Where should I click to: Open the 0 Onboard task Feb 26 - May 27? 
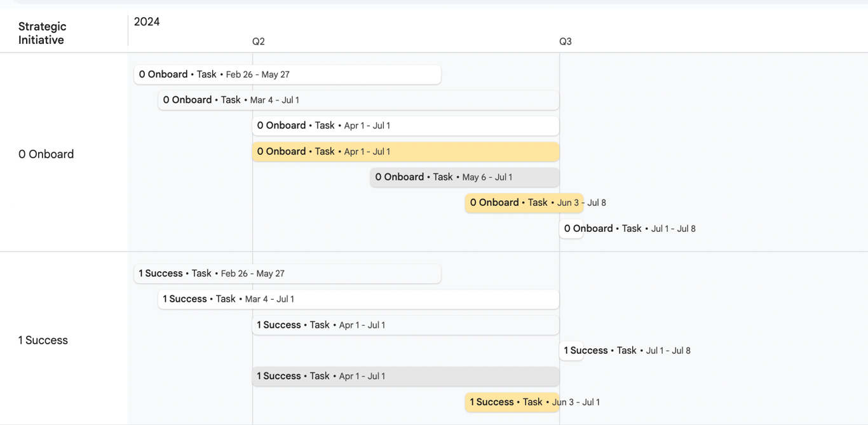point(287,74)
